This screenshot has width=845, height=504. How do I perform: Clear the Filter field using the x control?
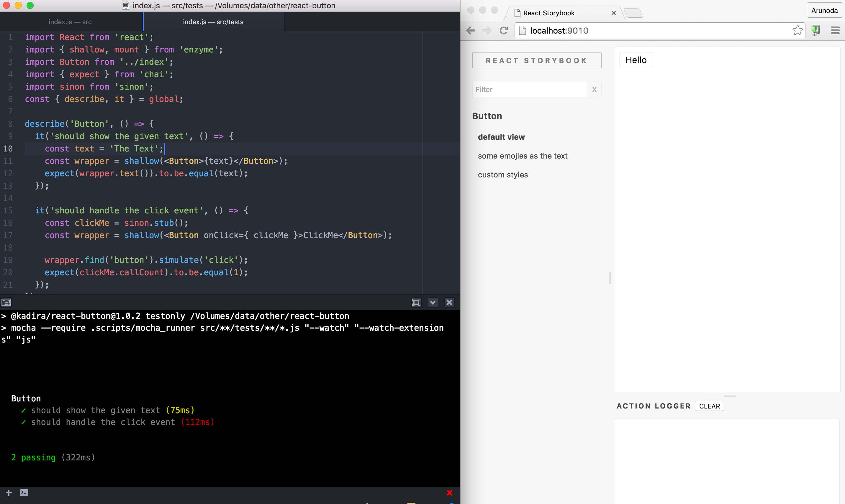(594, 89)
